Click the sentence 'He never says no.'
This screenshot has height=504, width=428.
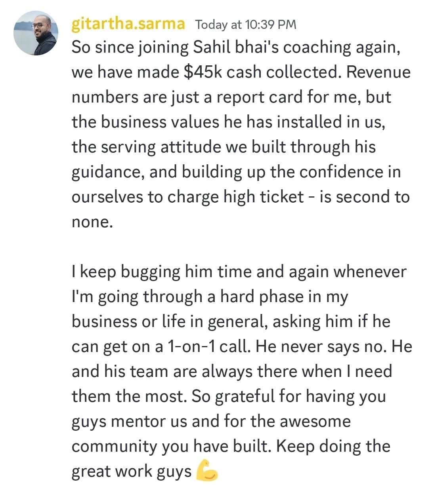(x=322, y=346)
